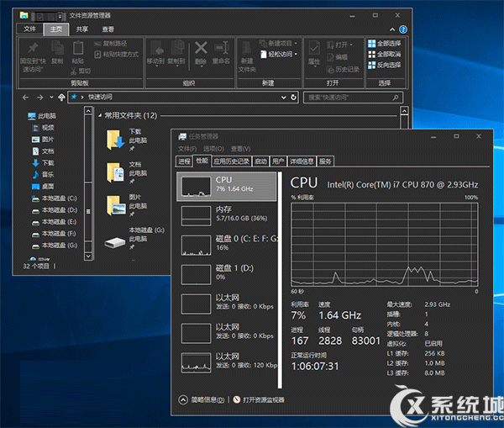
Task: Click the Copy to (复制到) icon
Action: [x=176, y=48]
